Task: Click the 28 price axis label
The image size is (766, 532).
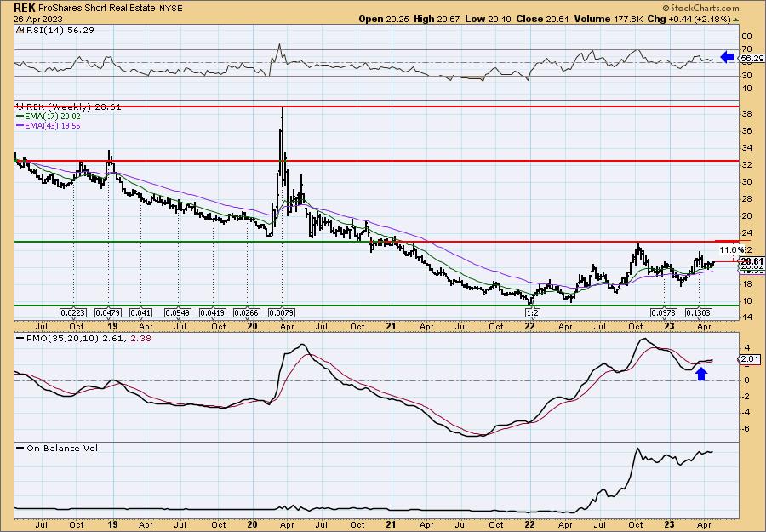Action: tap(747, 199)
